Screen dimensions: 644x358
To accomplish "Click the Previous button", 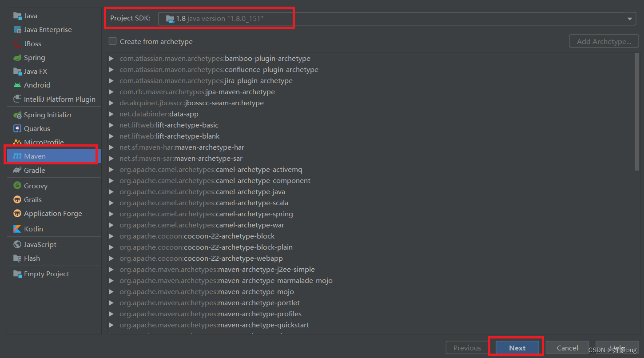I will point(467,348).
